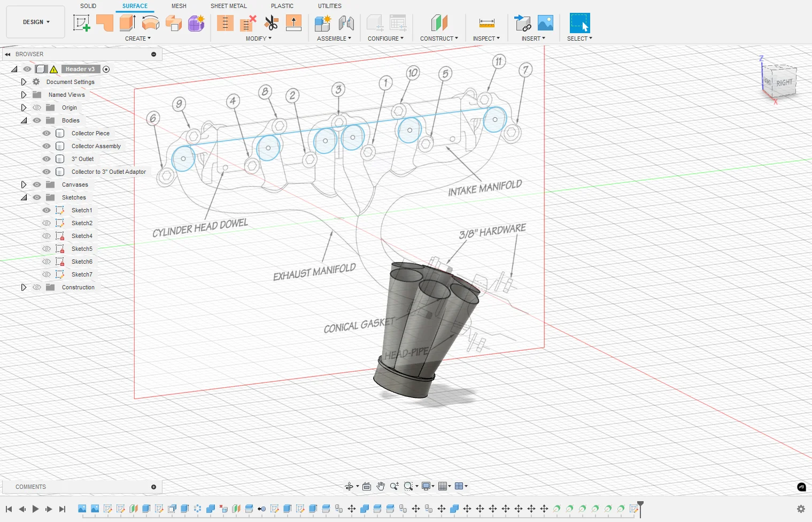Open the DESIGN workspace dropdown
Viewport: 812px width, 522px height.
pos(36,22)
